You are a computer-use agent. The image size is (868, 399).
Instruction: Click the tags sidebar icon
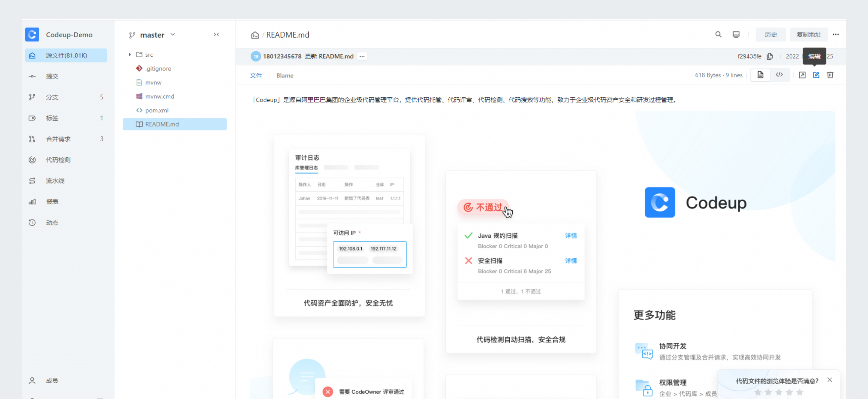pyautogui.click(x=32, y=118)
